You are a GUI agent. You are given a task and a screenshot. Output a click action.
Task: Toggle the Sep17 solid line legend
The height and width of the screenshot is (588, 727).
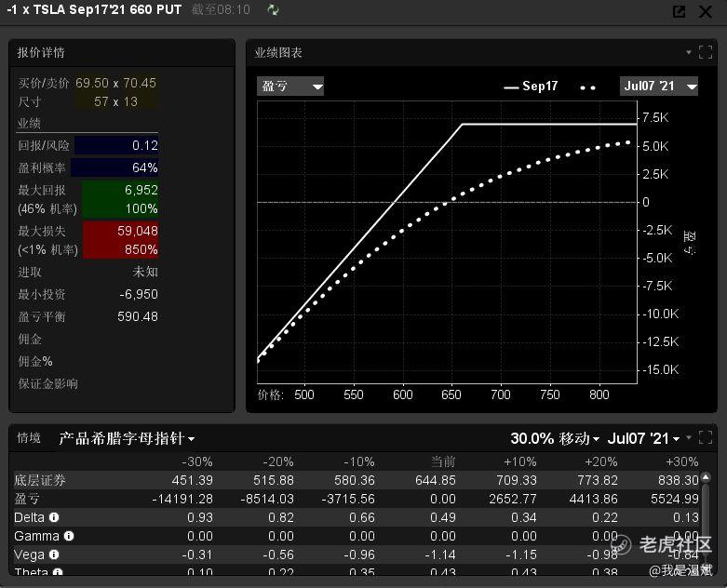(x=531, y=87)
